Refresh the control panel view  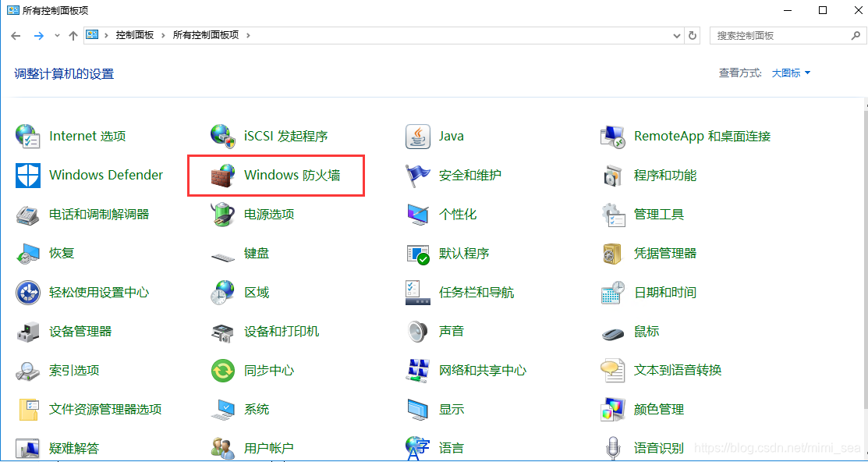692,35
